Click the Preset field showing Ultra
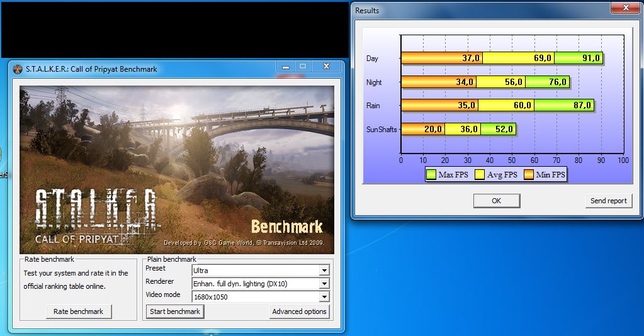 pyautogui.click(x=261, y=271)
